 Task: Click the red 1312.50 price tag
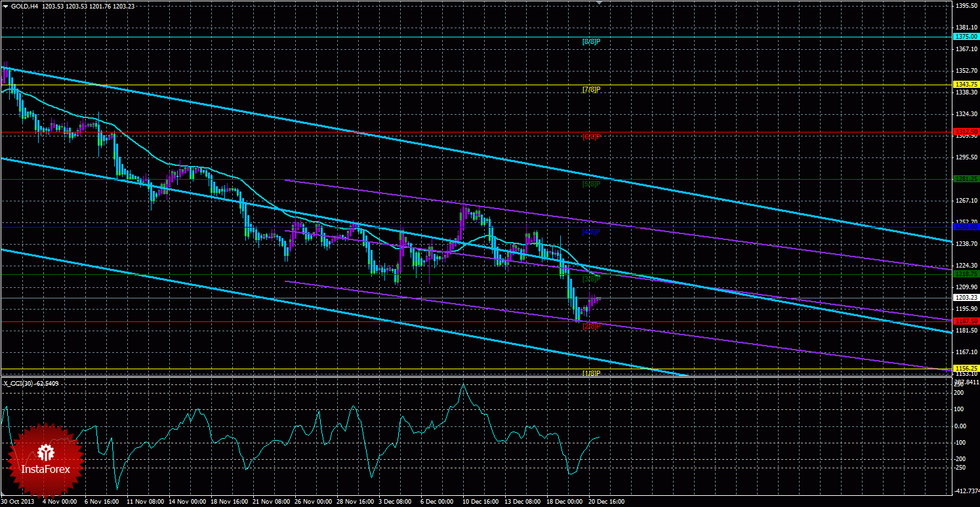point(966,132)
